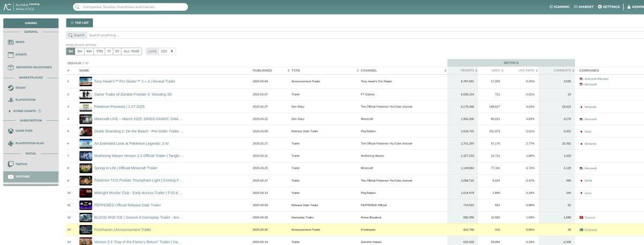Viewport: 644px width, 245px height.
Task: Open the PlayStation Plus icon
Action: pyautogui.click(x=11, y=143)
